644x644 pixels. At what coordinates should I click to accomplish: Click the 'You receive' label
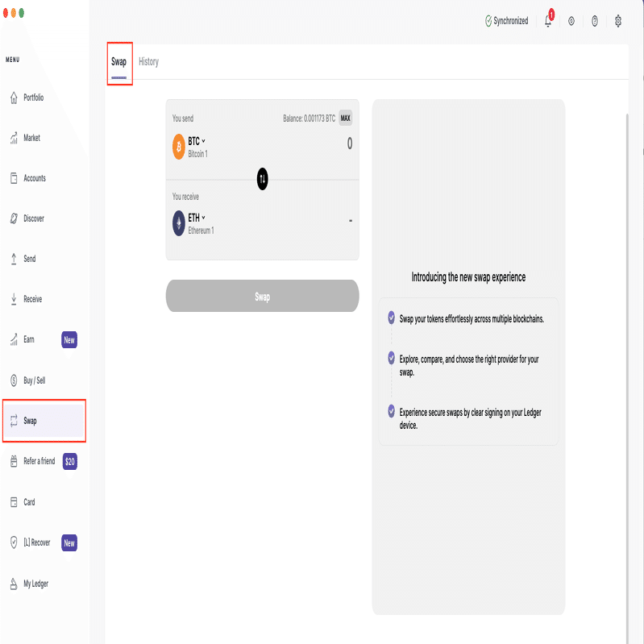185,197
